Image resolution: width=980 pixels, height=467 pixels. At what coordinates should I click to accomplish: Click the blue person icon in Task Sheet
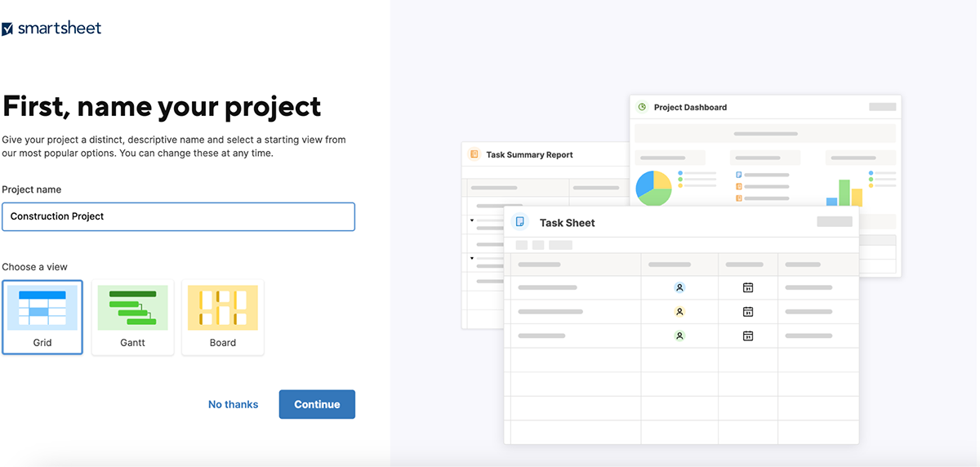click(679, 287)
